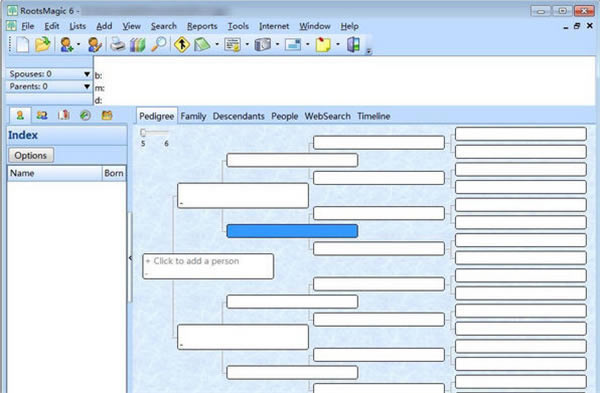Screen dimensions: 600x393
Task: Expand the Add person icon dropdown arrow
Action: tap(78, 45)
